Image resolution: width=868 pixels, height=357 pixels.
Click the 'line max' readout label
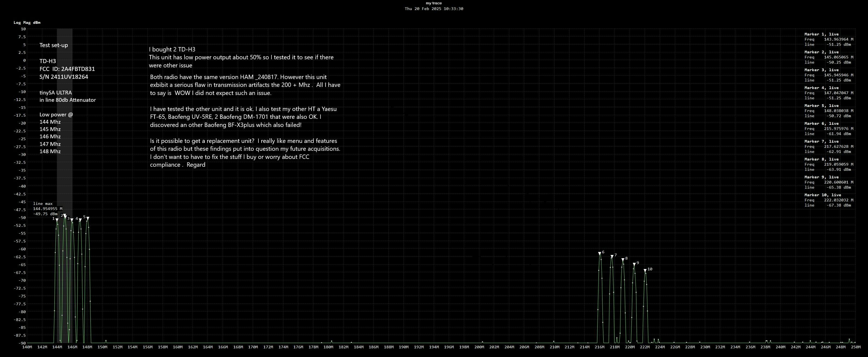(43, 204)
